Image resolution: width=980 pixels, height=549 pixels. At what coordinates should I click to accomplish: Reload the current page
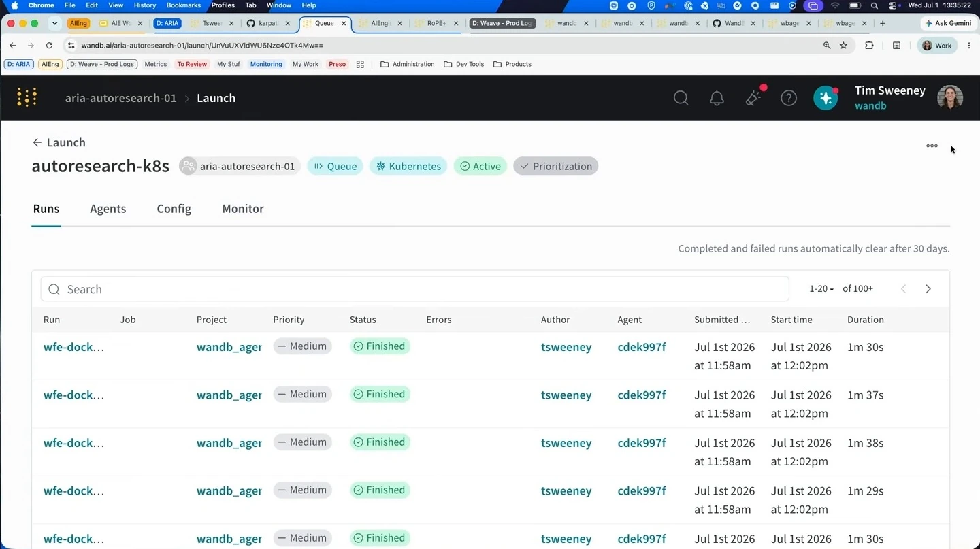pos(49,46)
